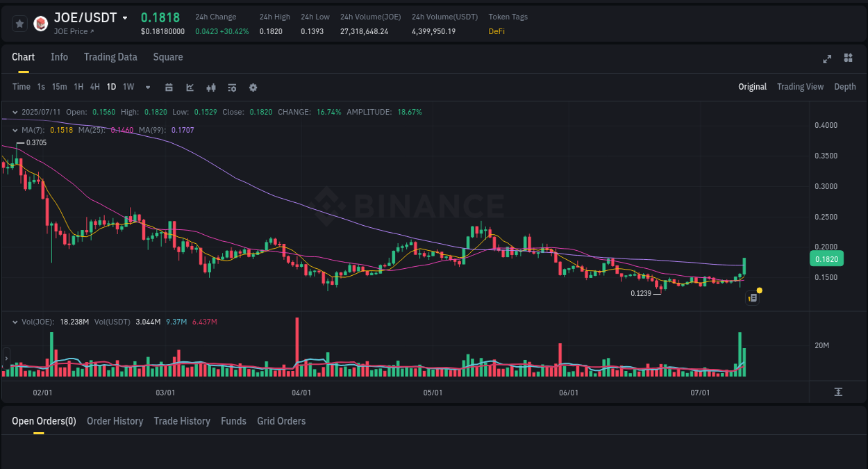Open the chart settings gear
868x469 pixels.
[x=253, y=87]
